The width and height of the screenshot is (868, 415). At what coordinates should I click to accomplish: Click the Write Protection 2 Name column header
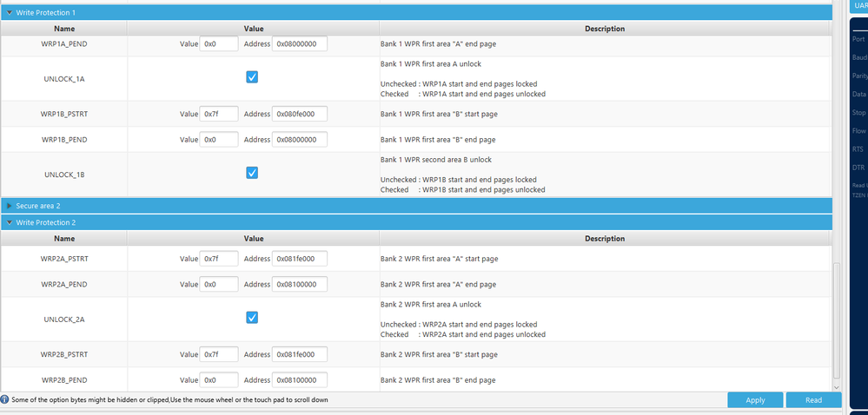tap(64, 239)
